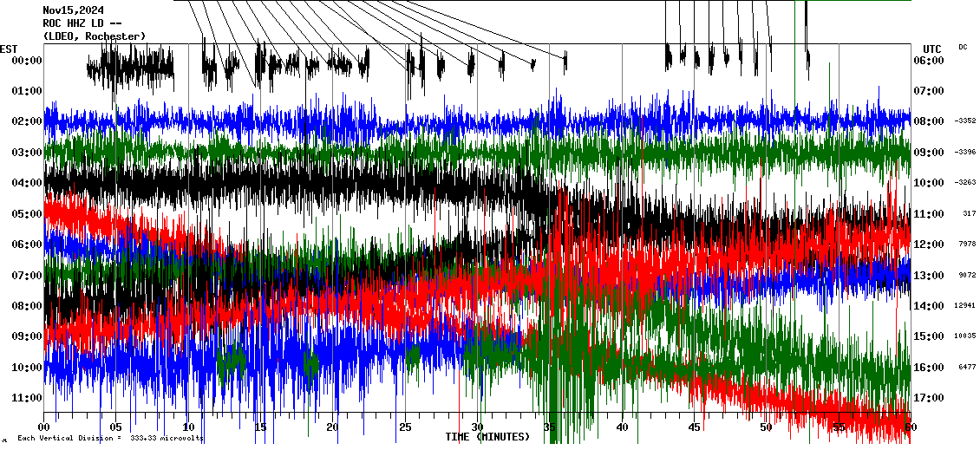Click the DC value 7978
Screen dimensions: 980x450
click(968, 245)
